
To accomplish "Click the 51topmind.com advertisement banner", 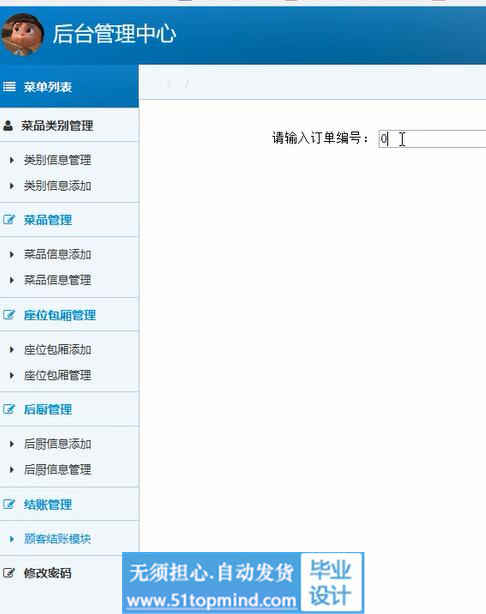I will click(243, 583).
